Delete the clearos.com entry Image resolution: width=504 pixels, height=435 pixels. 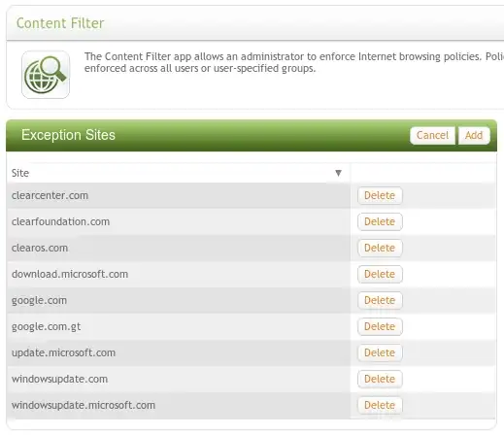point(380,248)
